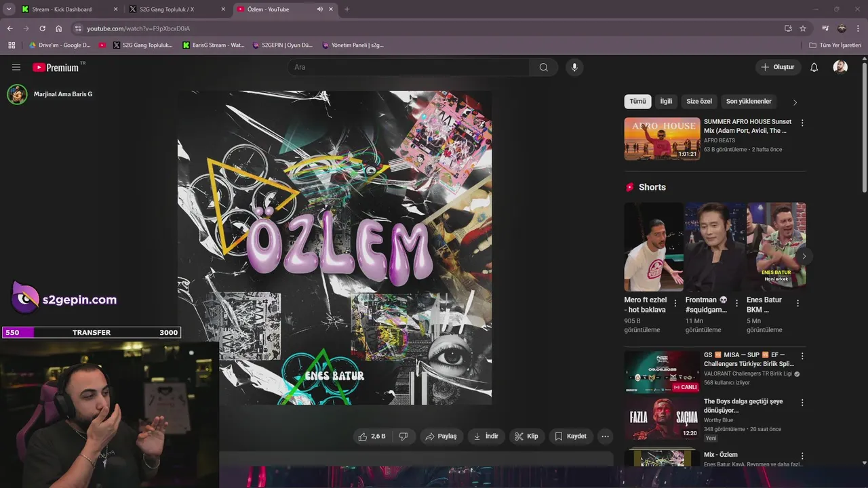Open options for Challengers Türkiye live video
The width and height of the screenshot is (868, 488).
click(x=802, y=356)
